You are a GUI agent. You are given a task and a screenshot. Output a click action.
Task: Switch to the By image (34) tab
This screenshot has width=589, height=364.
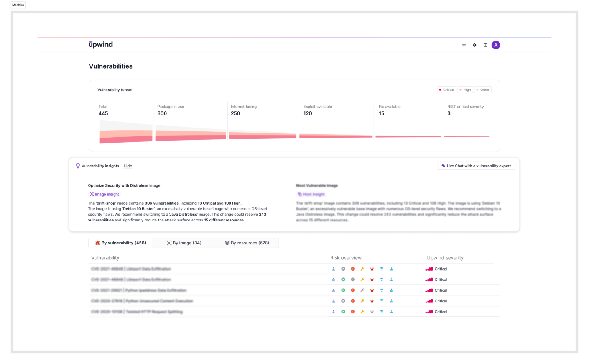(x=184, y=243)
